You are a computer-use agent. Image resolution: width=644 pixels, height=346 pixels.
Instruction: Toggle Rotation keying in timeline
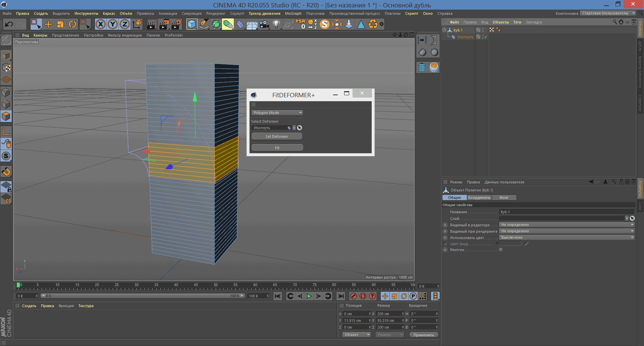coord(404,296)
